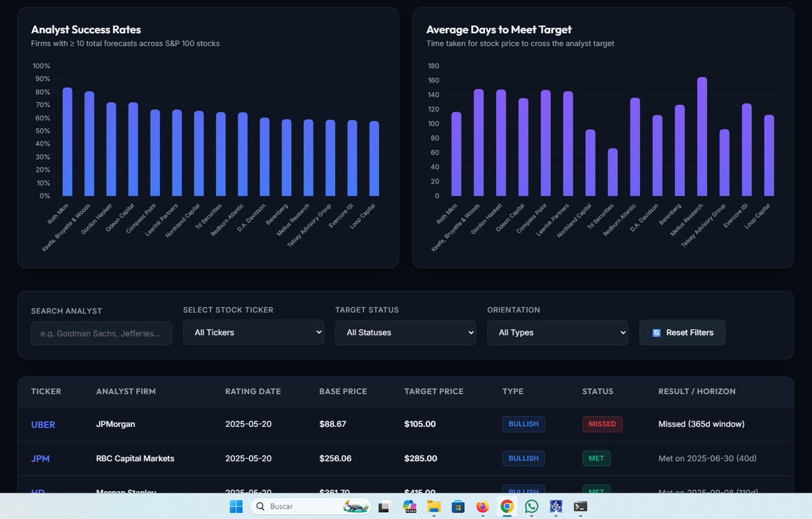This screenshot has height=519, width=812.
Task: Click 'Missed (365d window)' result text
Action: point(702,424)
